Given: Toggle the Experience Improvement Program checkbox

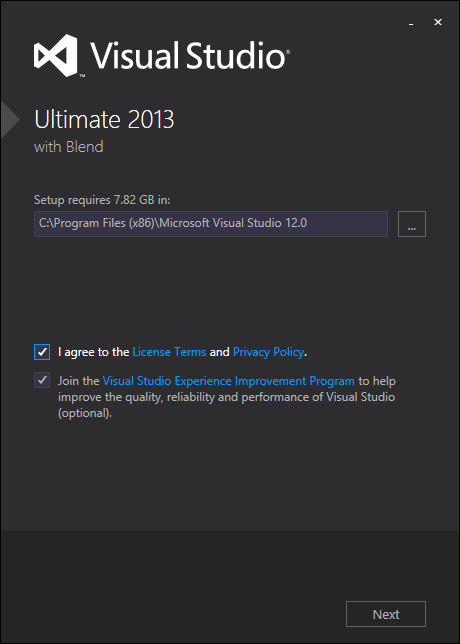Looking at the screenshot, I should coord(42,380).
